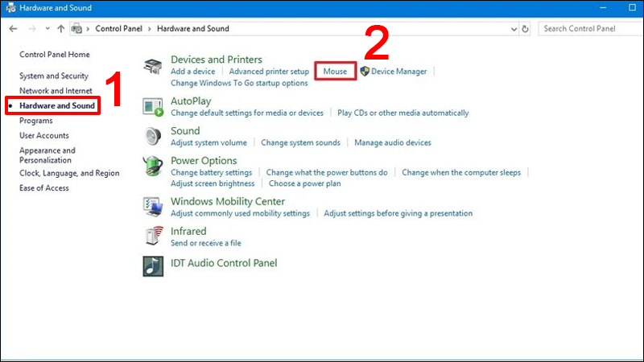Expand the address bar history dropdown

pyautogui.click(x=514, y=29)
